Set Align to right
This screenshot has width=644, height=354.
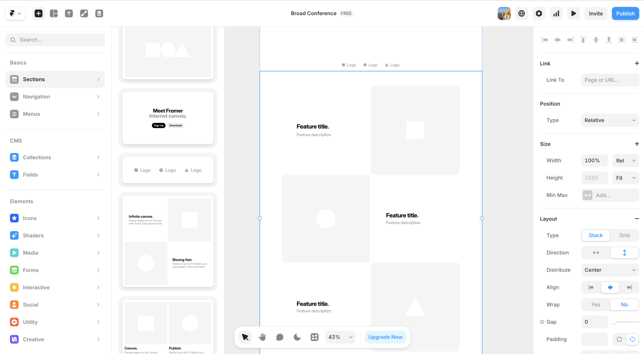pyautogui.click(x=629, y=287)
